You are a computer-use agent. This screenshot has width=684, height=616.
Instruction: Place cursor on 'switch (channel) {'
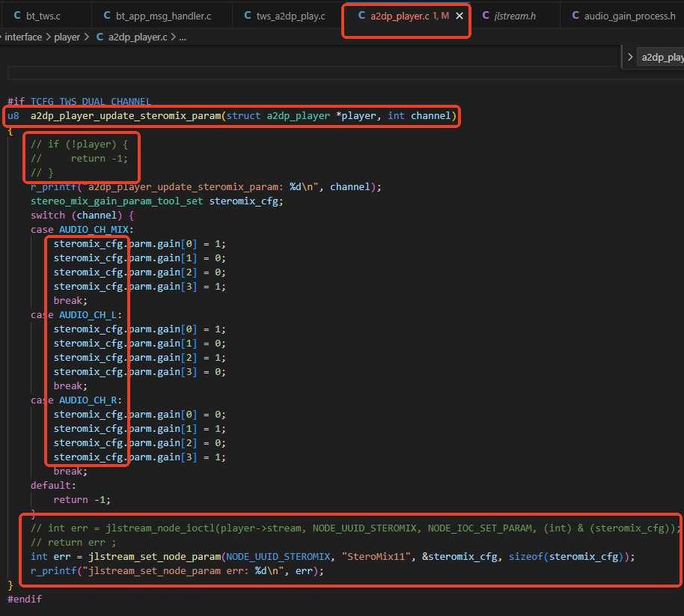[x=82, y=216]
